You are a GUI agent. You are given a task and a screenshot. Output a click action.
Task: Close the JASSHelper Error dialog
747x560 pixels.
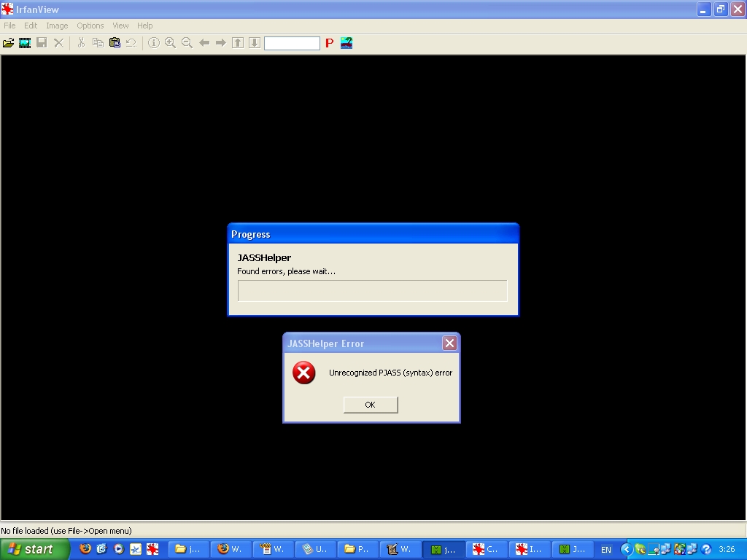click(x=449, y=343)
